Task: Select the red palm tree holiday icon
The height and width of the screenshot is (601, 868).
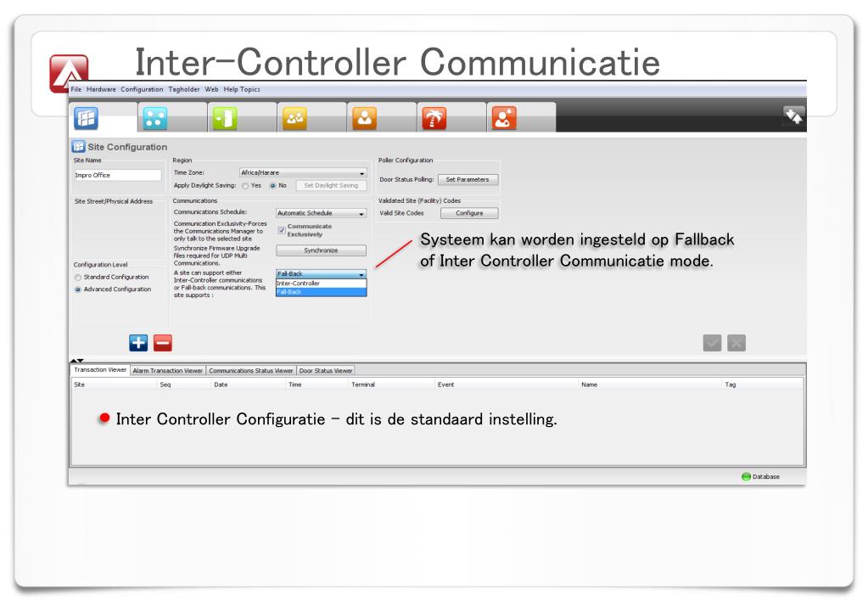Action: [x=434, y=118]
